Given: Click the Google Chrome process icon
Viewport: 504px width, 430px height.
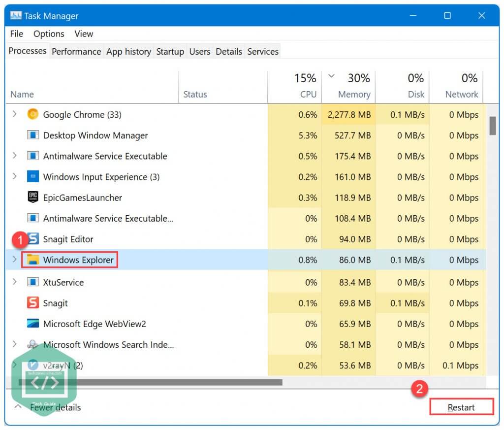Looking at the screenshot, I should click(32, 114).
